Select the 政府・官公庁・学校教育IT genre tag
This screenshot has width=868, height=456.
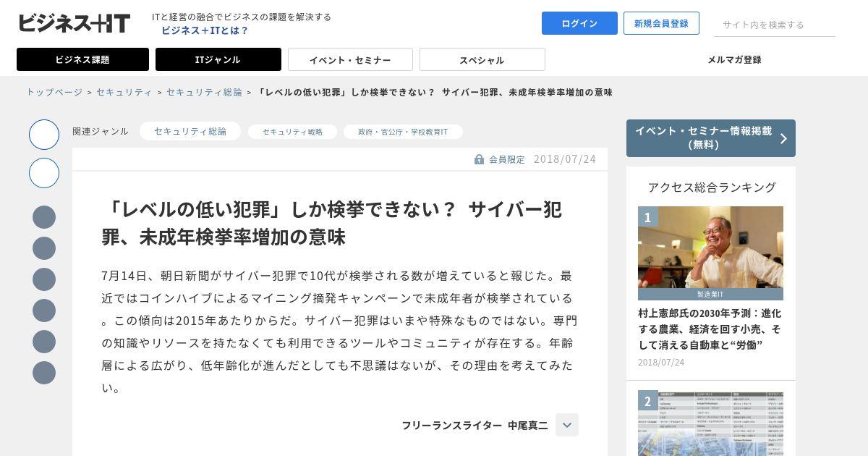[403, 132]
